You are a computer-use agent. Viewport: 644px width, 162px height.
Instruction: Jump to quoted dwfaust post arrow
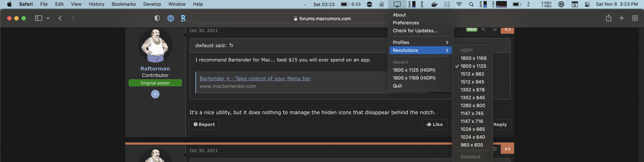click(x=231, y=45)
